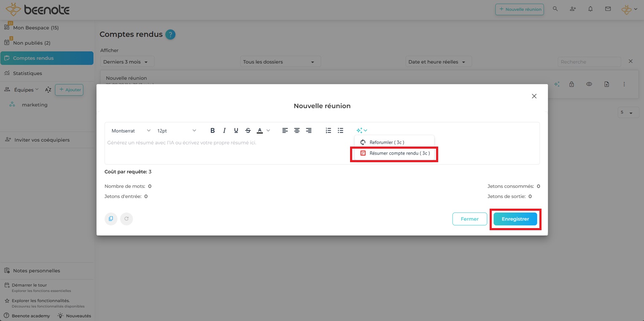This screenshot has height=321, width=644.
Task: Apply strikethrough formatting
Action: click(248, 131)
